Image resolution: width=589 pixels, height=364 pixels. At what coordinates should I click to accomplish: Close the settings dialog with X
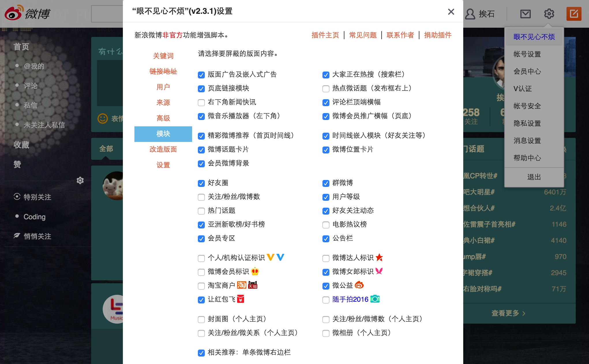pos(451,12)
